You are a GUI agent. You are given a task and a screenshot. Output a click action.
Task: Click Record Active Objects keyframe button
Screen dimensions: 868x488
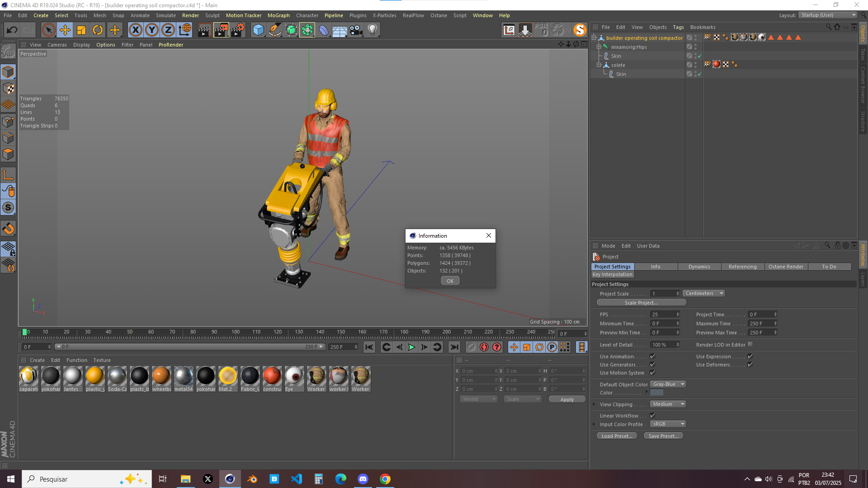pyautogui.click(x=472, y=347)
